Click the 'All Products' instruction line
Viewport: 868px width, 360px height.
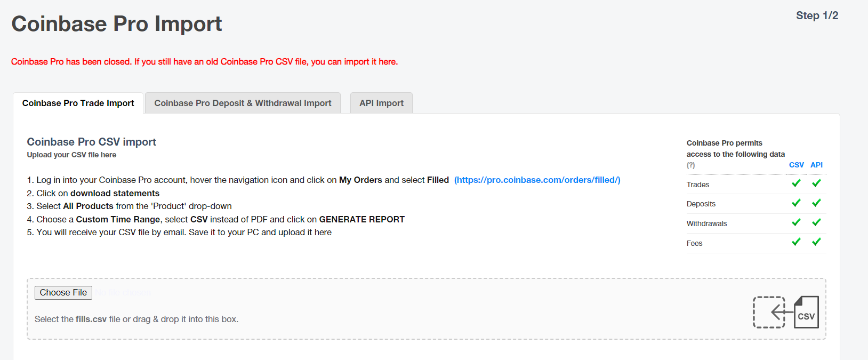[x=130, y=206]
